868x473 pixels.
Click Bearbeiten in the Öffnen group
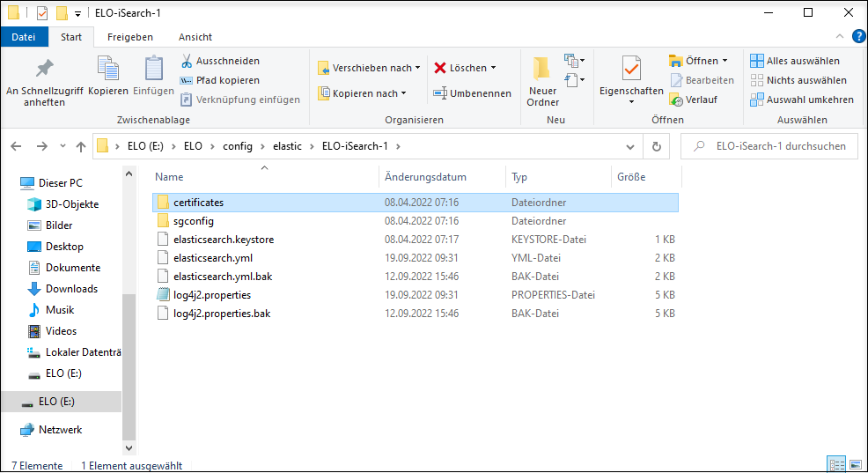(x=702, y=80)
